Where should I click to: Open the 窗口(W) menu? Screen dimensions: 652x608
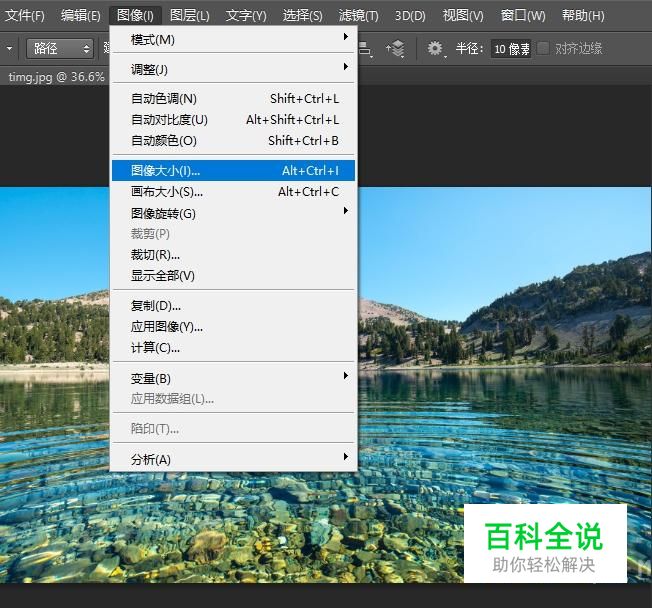[x=523, y=16]
